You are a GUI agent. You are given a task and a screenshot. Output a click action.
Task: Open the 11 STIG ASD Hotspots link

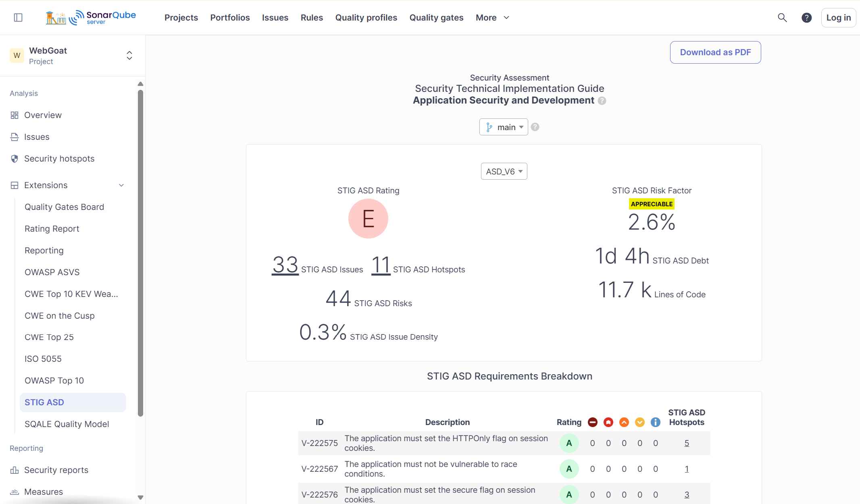(x=381, y=265)
